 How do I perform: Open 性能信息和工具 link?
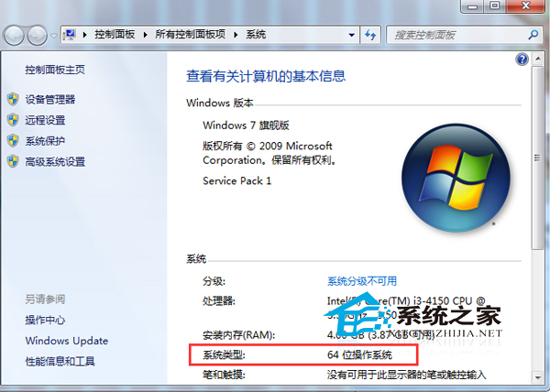coord(60,361)
